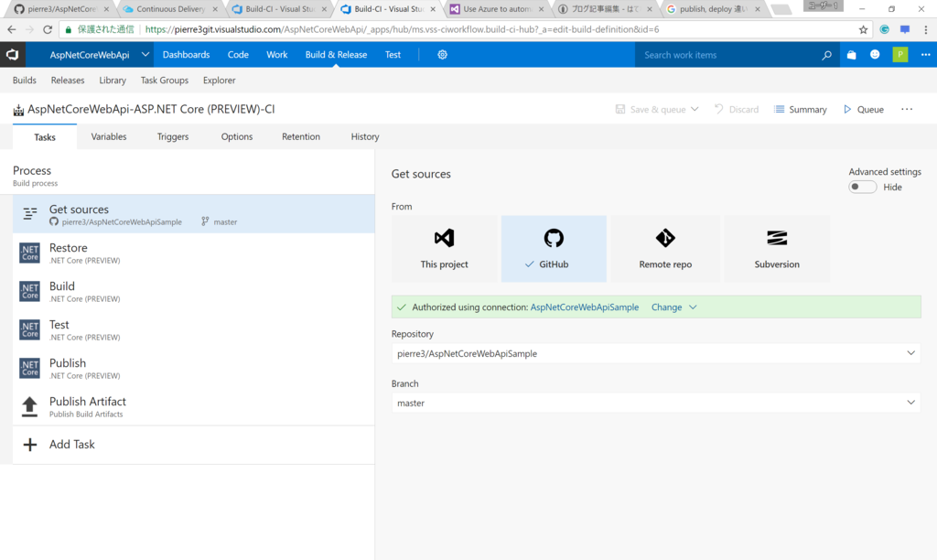Click the Discard button
The image size is (937, 560).
pos(737,110)
